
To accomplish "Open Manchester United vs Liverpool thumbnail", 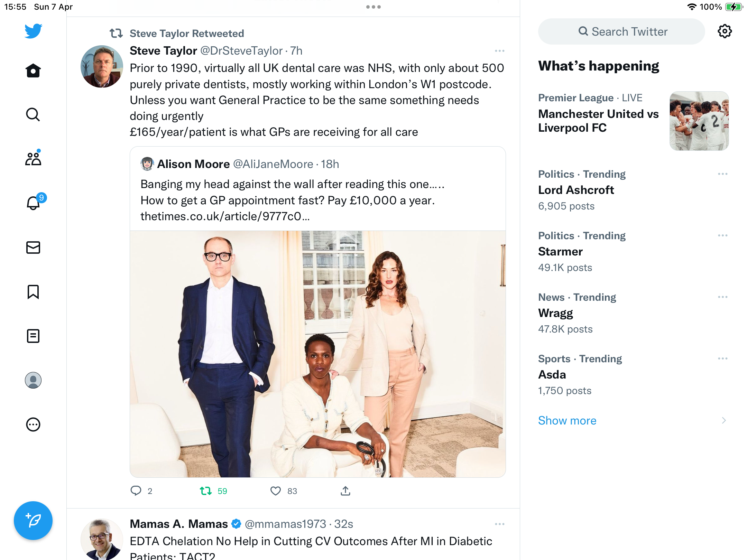I will pos(699,121).
